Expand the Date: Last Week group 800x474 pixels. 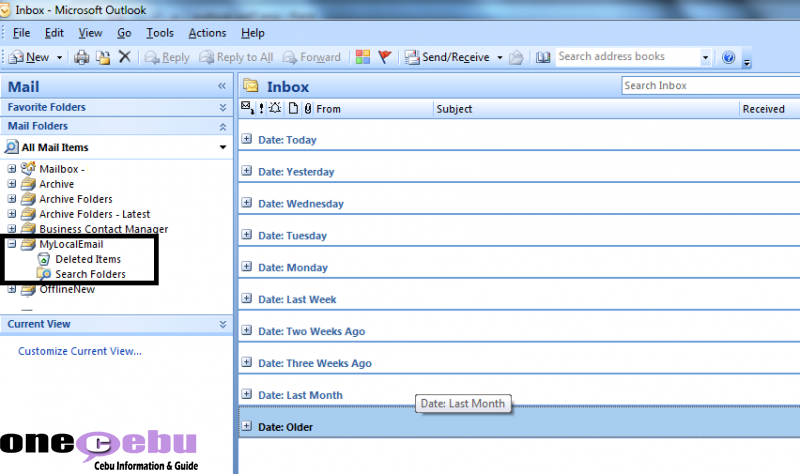[247, 298]
